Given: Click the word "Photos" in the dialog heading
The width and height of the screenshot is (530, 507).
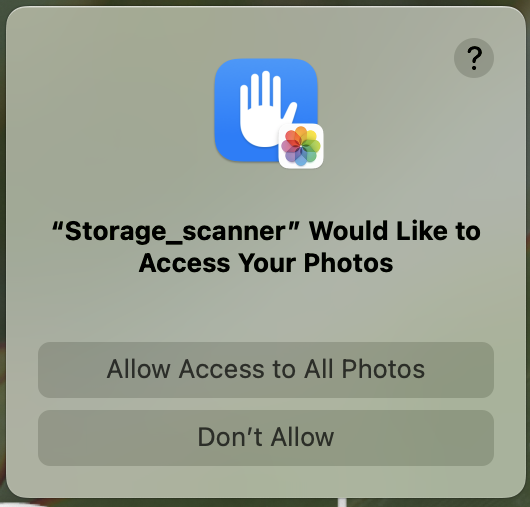Looking at the screenshot, I should click(348, 263).
